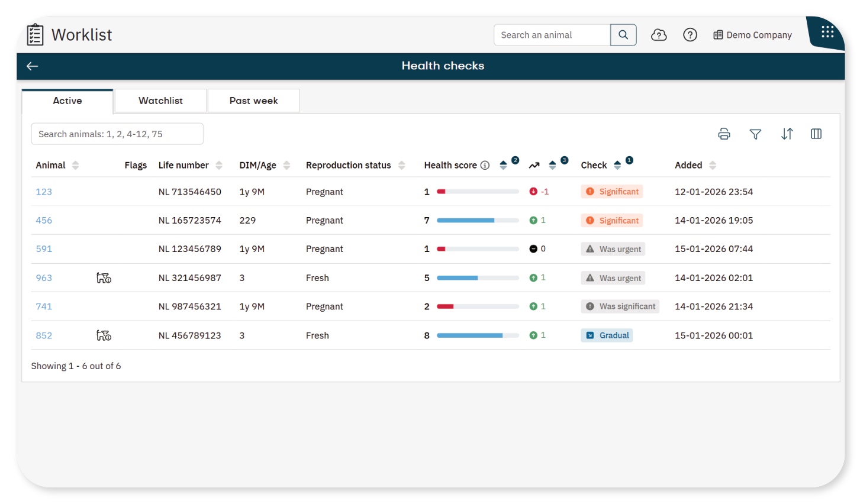This screenshot has width=860, height=504.
Task: Click the print icon
Action: pyautogui.click(x=724, y=134)
